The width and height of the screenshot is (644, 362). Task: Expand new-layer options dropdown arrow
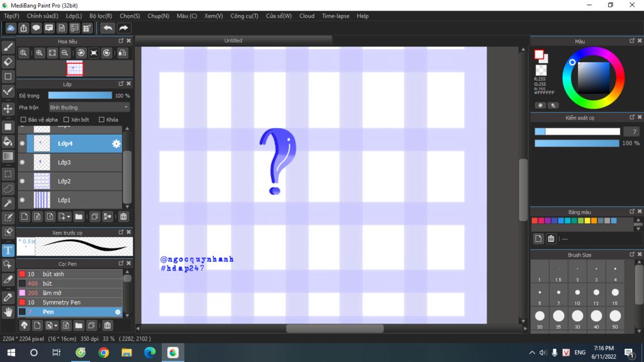pos(68,217)
